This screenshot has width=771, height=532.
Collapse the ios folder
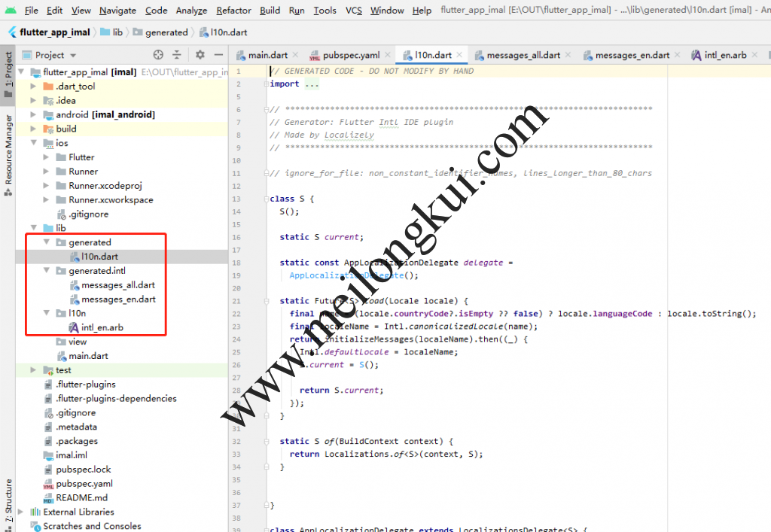(33, 143)
